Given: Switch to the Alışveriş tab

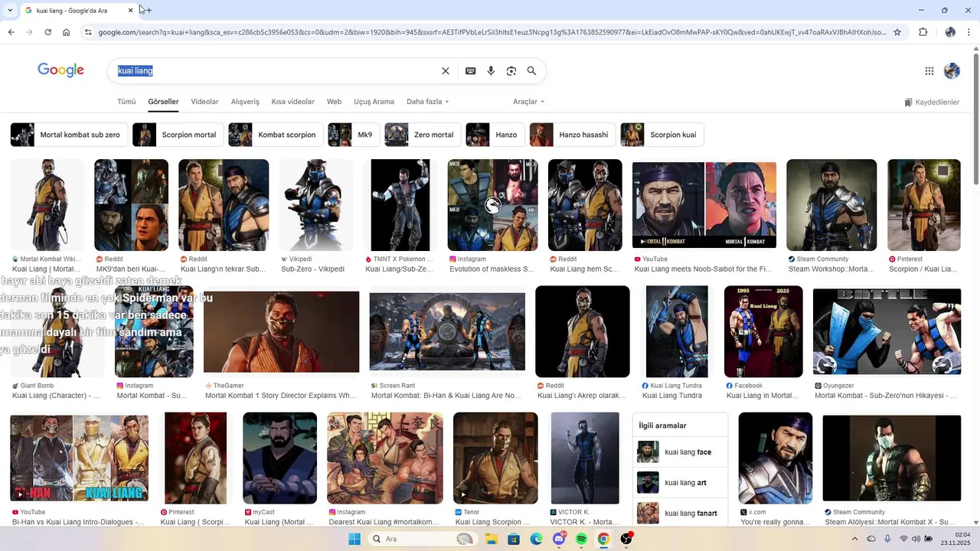Looking at the screenshot, I should [x=245, y=102].
